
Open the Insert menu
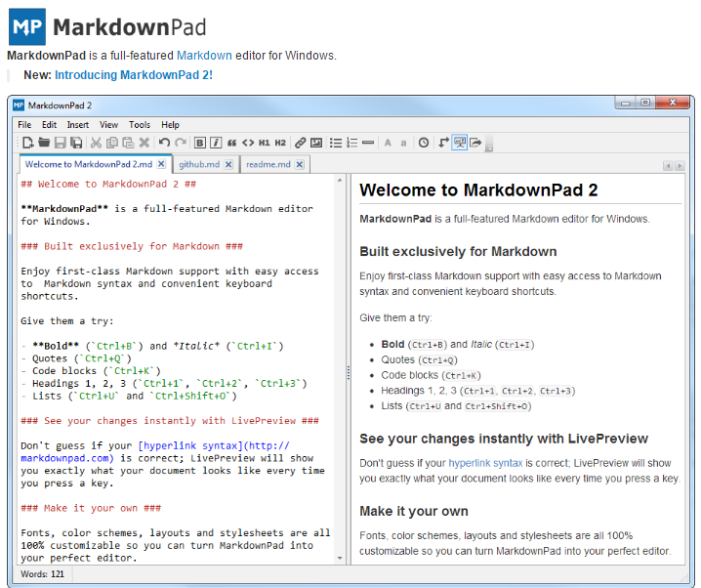coord(78,125)
